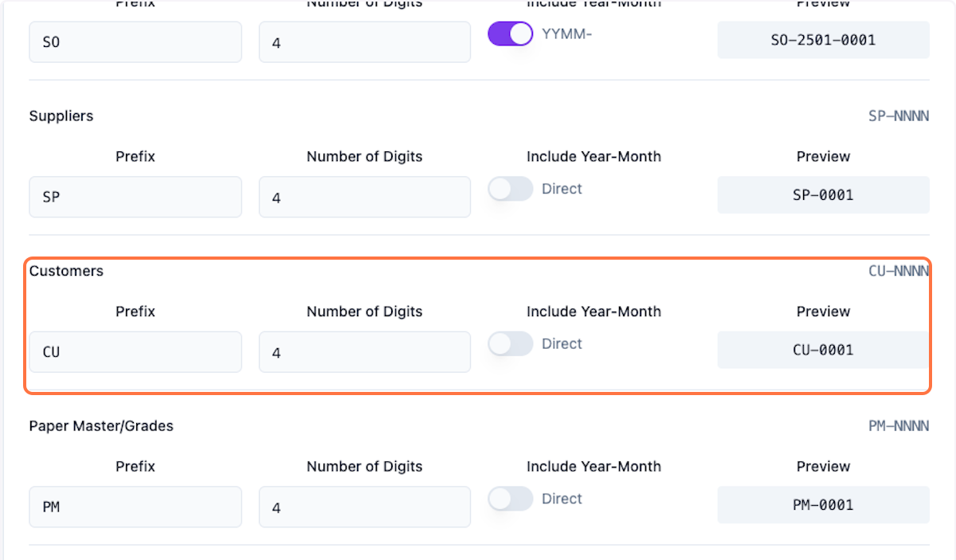The height and width of the screenshot is (560, 956).
Task: Turn on Year-Month toggle for Paper Master/Grades
Action: (x=510, y=499)
